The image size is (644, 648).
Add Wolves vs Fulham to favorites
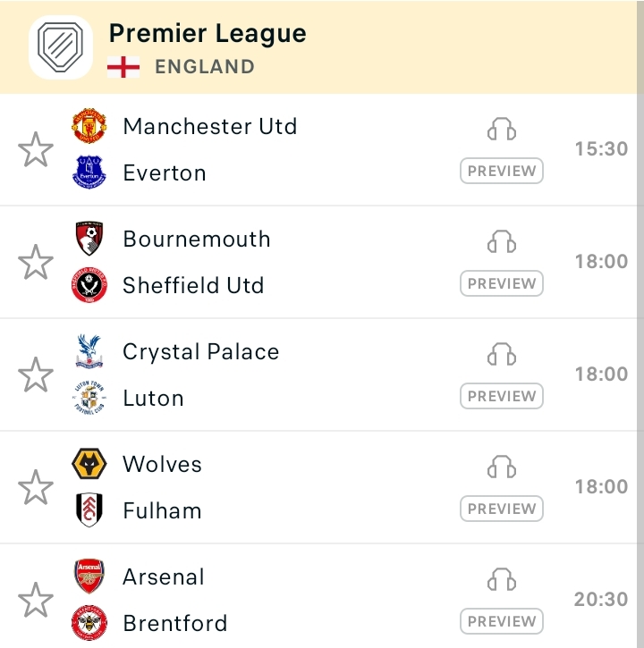tap(36, 487)
